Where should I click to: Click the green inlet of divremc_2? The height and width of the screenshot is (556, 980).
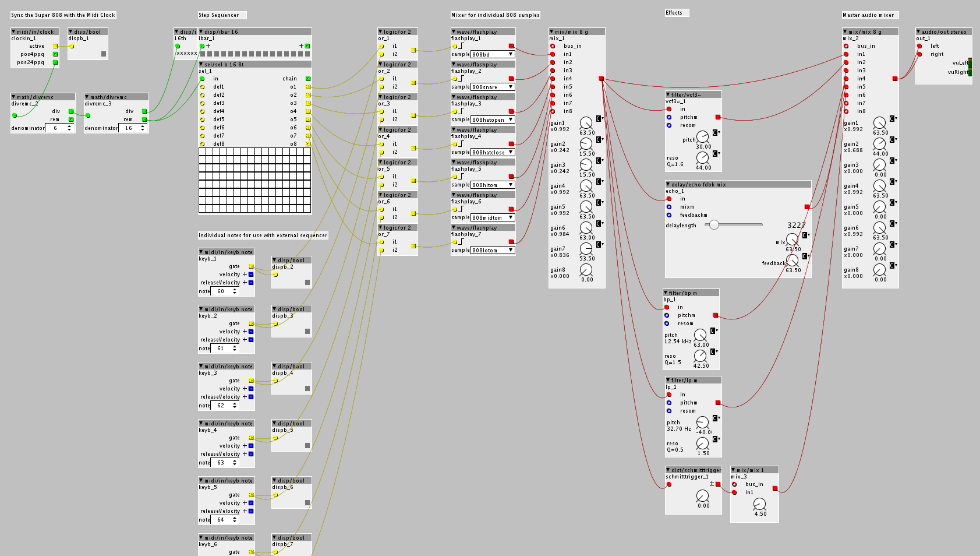coord(15,115)
